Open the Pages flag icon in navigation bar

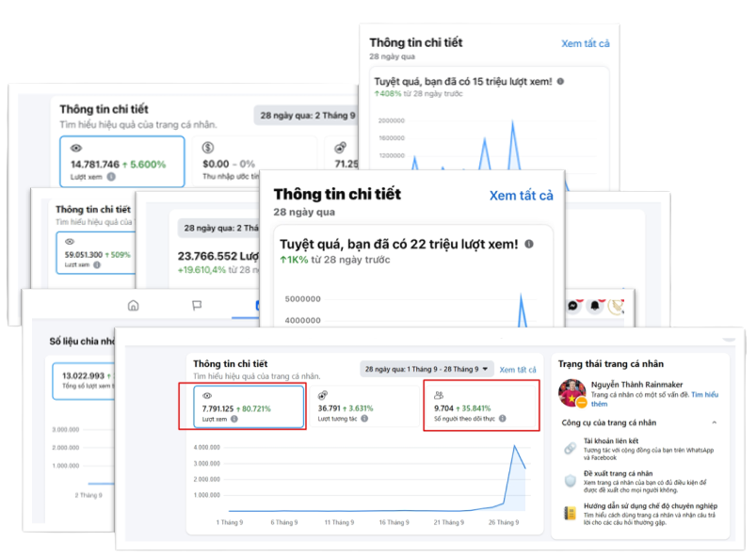click(197, 306)
